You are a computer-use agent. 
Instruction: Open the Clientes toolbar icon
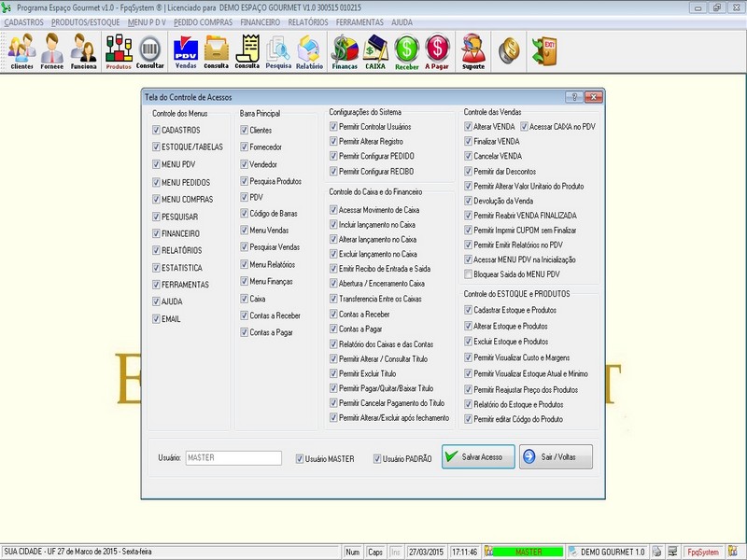(21, 51)
